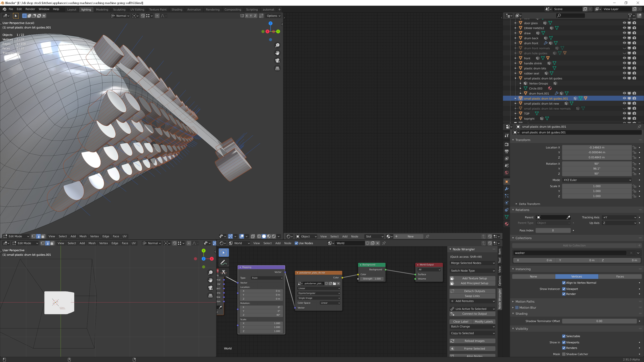The width and height of the screenshot is (644, 362).
Task: Click the eyedropper next to the Parent field
Action: [x=568, y=217]
